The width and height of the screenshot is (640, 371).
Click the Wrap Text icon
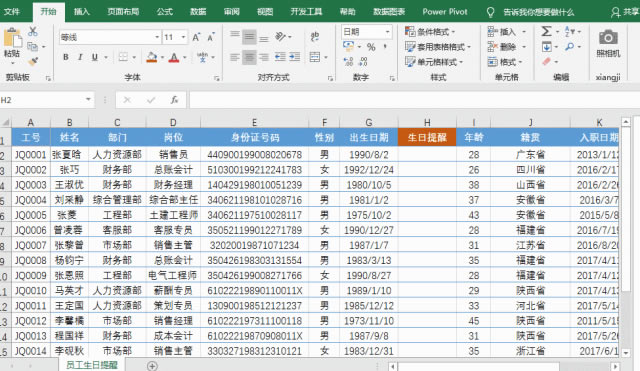(x=315, y=37)
